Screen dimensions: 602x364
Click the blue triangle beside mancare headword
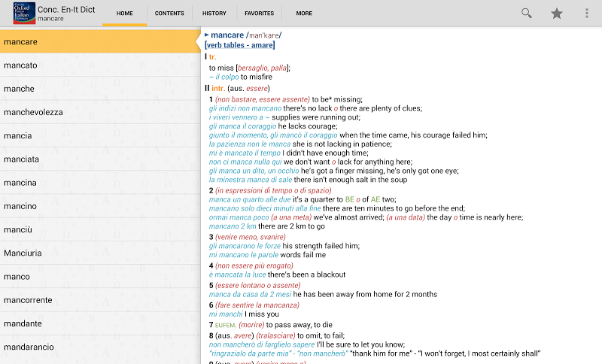(207, 35)
